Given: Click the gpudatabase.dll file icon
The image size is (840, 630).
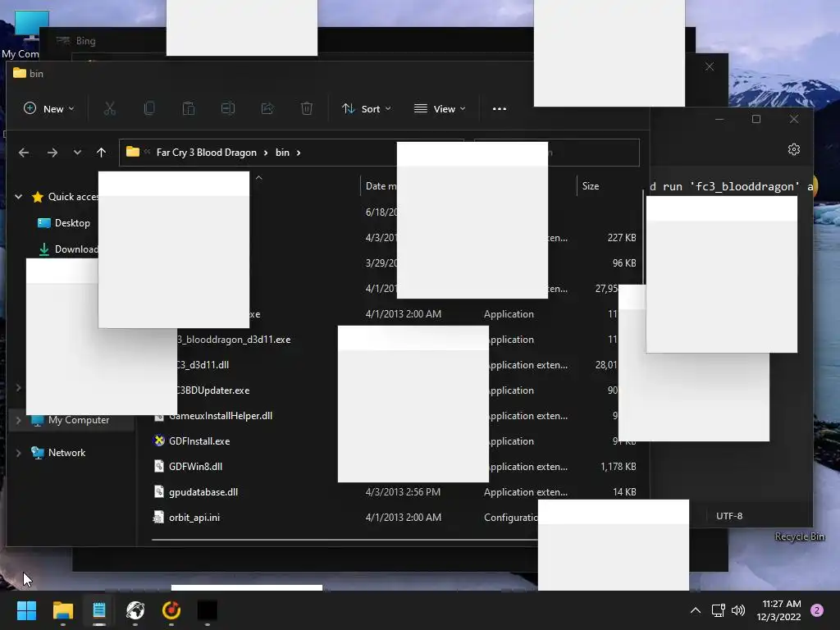Looking at the screenshot, I should (x=158, y=492).
